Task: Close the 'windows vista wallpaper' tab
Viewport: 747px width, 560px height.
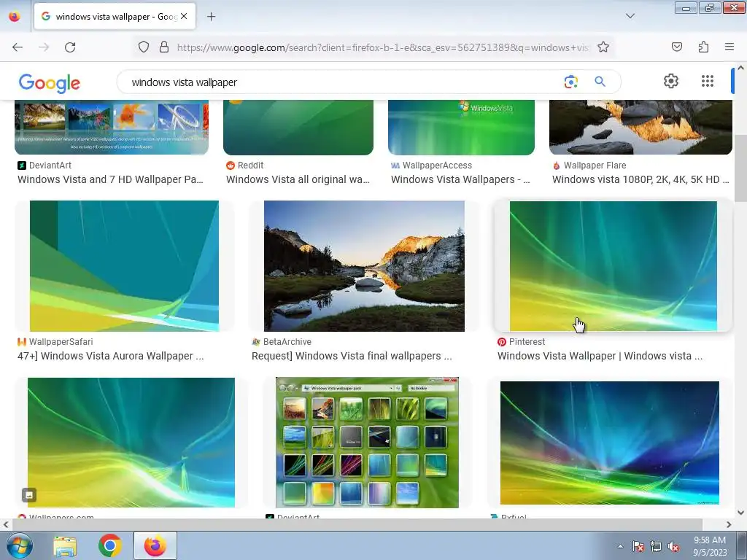Action: [184, 16]
